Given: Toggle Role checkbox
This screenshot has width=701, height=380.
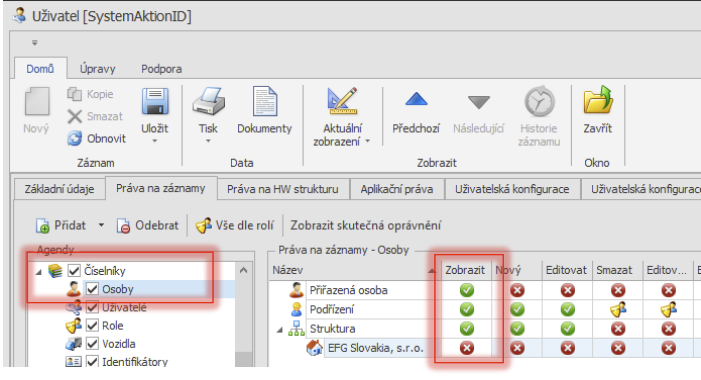Looking at the screenshot, I should coord(92,325).
